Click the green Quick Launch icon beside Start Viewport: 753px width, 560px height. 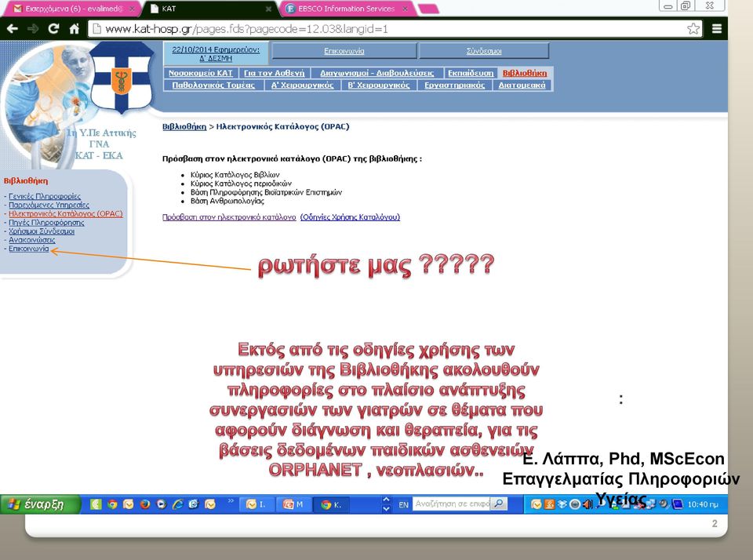click(96, 504)
